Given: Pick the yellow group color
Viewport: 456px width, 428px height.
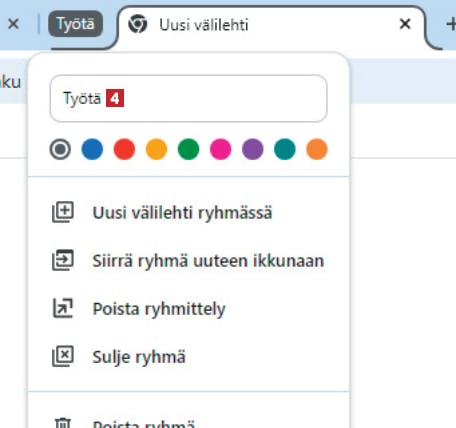Looking at the screenshot, I should point(156,149).
